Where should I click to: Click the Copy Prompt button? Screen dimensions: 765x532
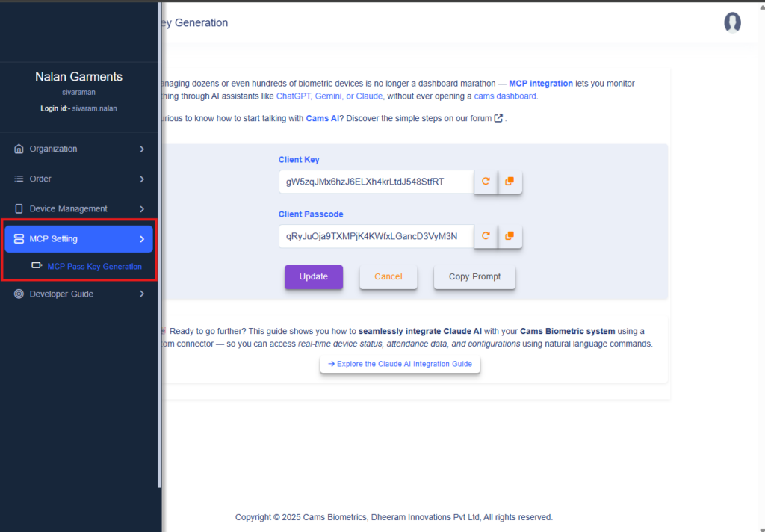click(474, 277)
